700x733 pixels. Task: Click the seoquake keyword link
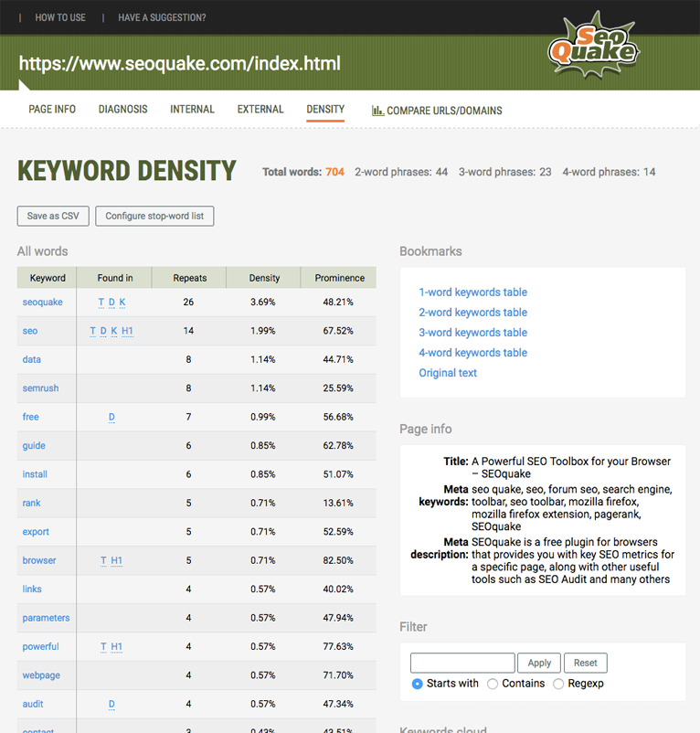coord(43,302)
